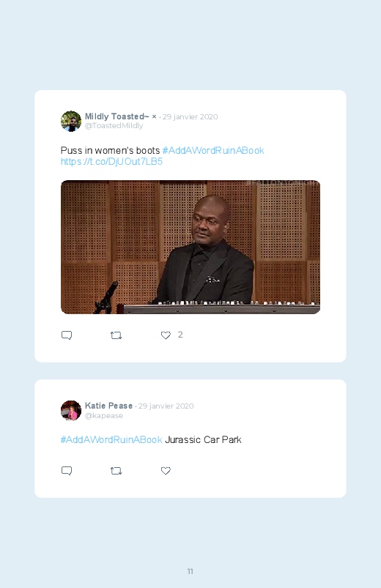The width and height of the screenshot is (381, 588).
Task: Open #AddAWordRuinABook hashtag in Katie's tweet
Action: pyautogui.click(x=111, y=439)
